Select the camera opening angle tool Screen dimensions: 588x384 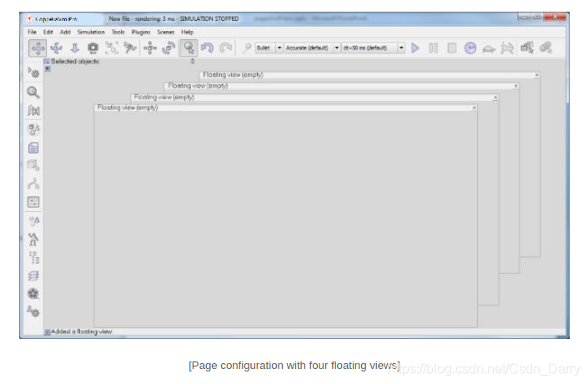tap(93, 48)
